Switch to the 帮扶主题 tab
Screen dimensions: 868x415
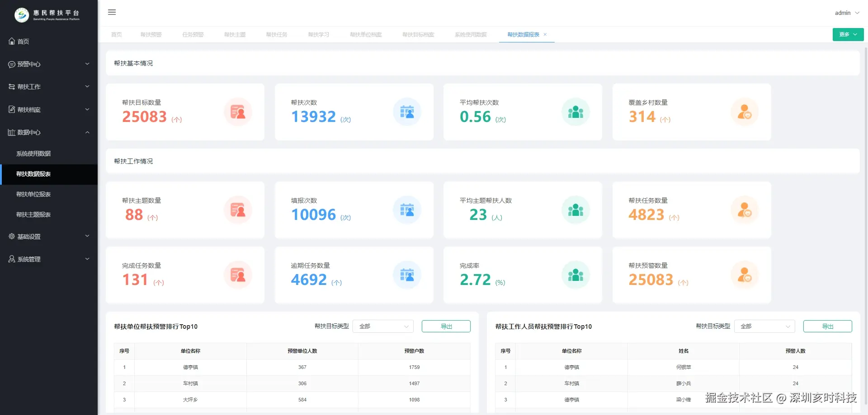click(235, 35)
